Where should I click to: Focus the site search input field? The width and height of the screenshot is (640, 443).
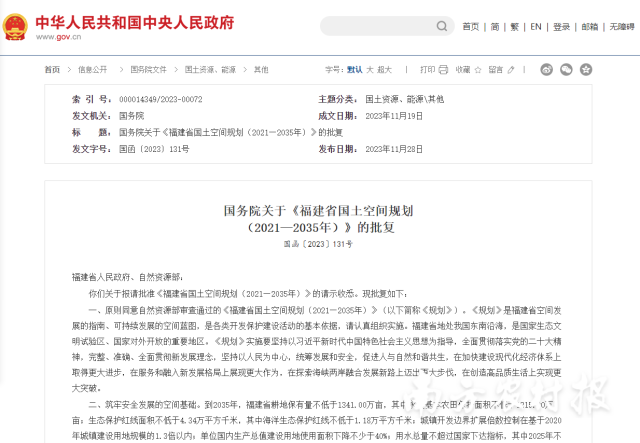pyautogui.click(x=387, y=26)
